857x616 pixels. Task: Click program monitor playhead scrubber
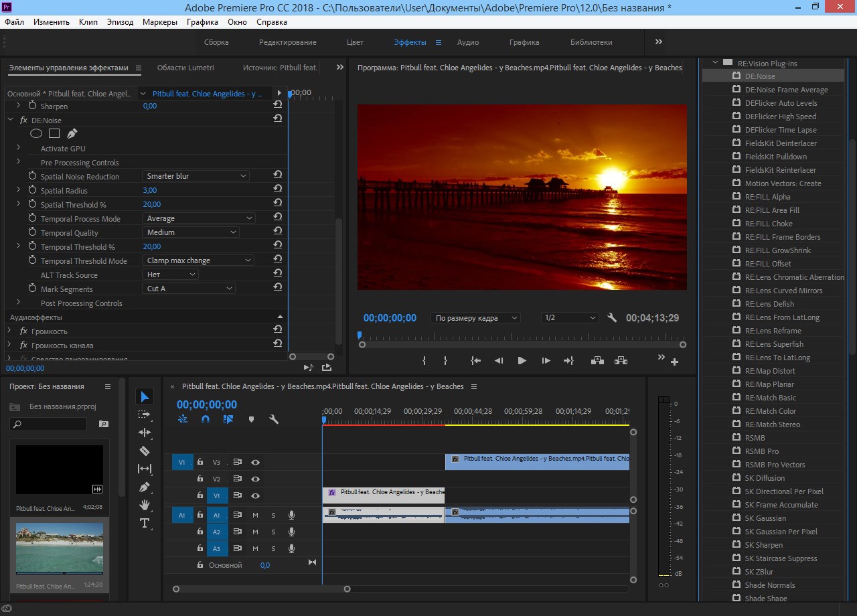(360, 335)
